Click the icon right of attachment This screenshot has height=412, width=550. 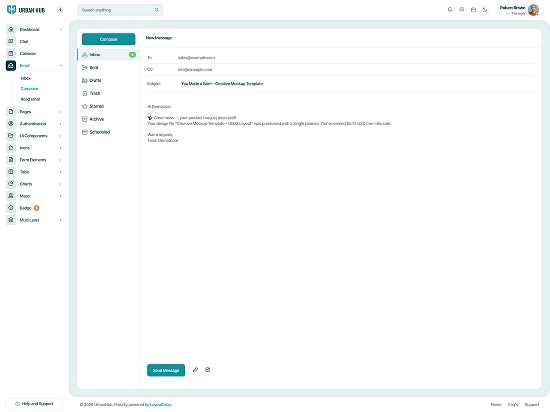coord(208,370)
